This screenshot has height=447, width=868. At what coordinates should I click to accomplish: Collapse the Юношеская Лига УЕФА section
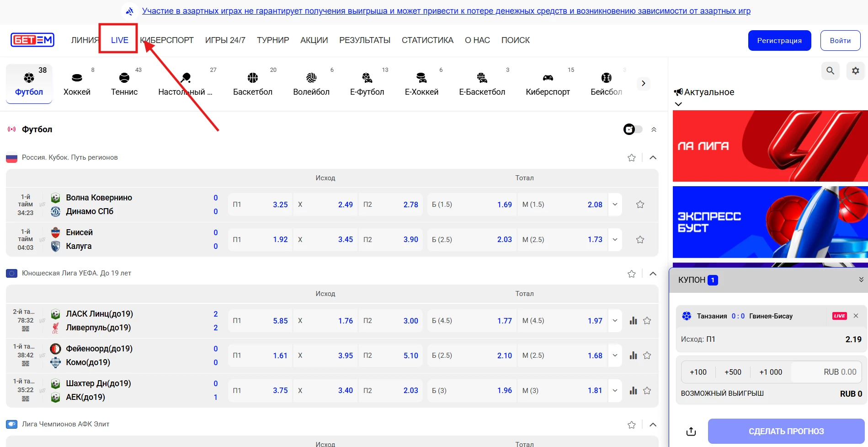653,274
